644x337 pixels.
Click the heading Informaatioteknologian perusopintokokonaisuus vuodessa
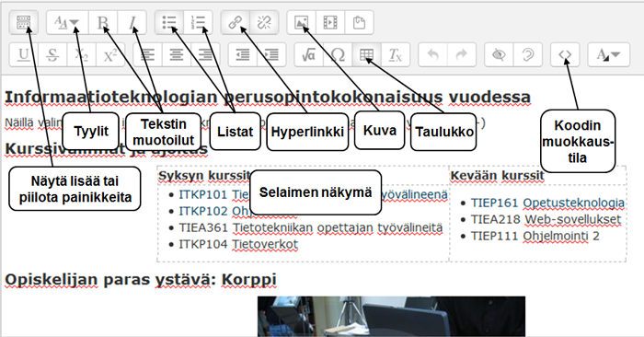pyautogui.click(x=268, y=98)
